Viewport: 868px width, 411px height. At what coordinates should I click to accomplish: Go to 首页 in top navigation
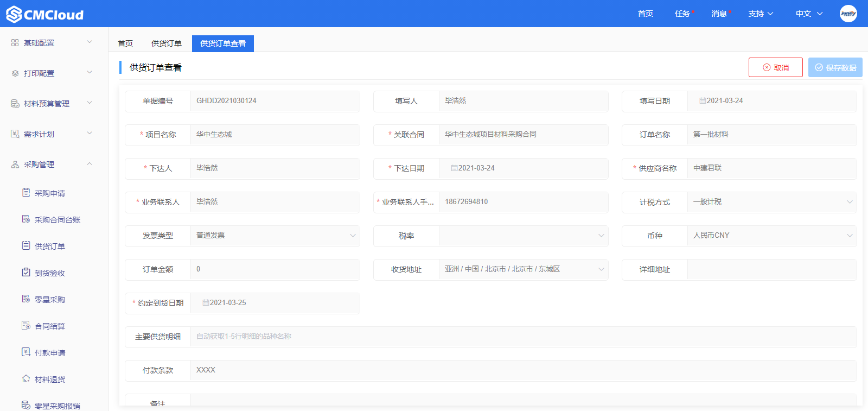(646, 14)
